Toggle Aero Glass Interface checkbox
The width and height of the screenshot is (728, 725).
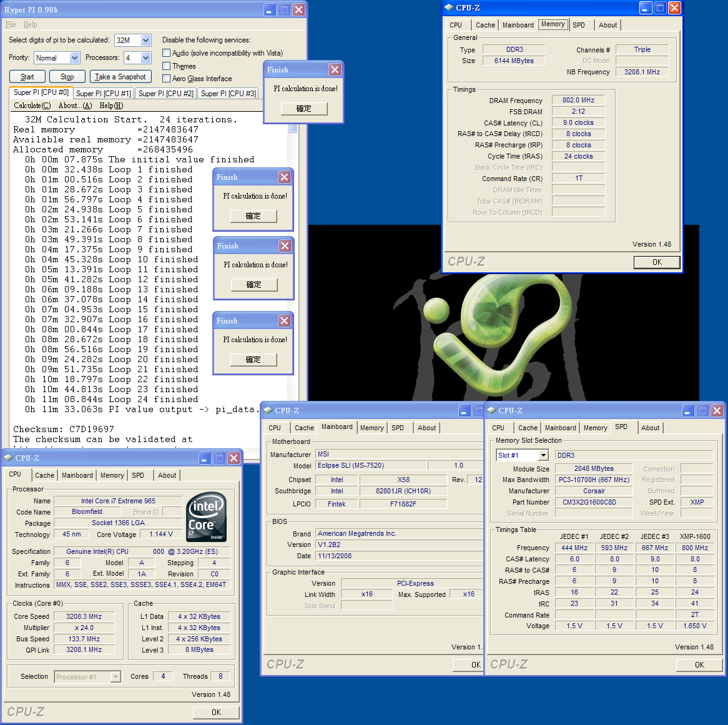pos(167,79)
